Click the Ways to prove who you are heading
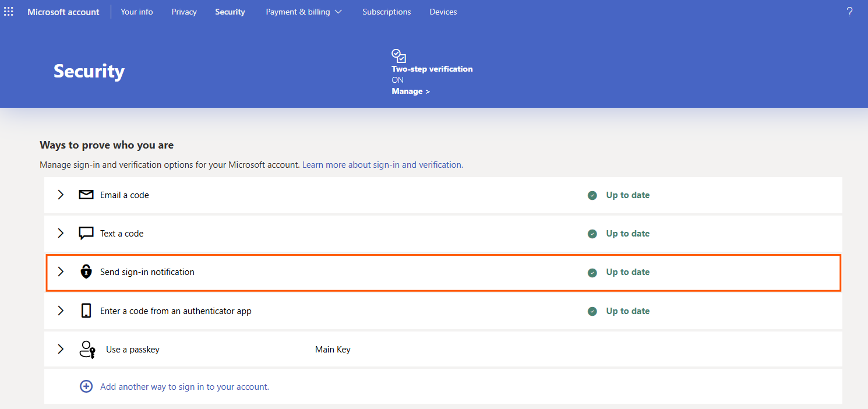 (107, 145)
